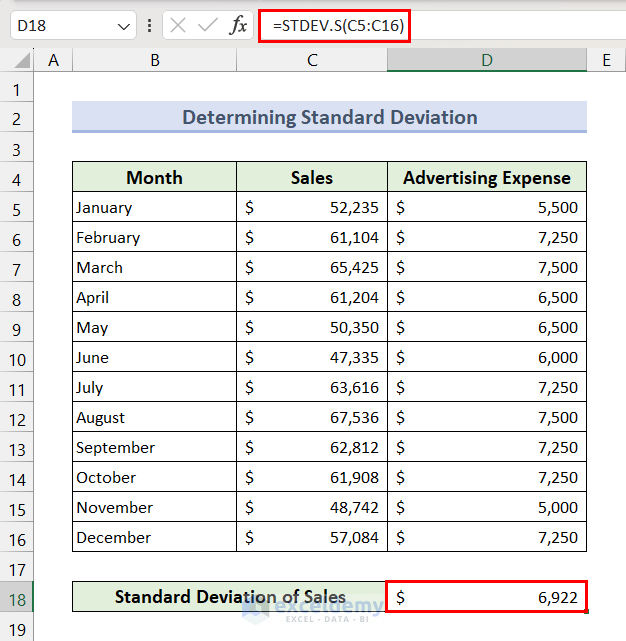The height and width of the screenshot is (641, 626).
Task: Click the Determining Standard Deviation title cell
Action: tap(329, 118)
